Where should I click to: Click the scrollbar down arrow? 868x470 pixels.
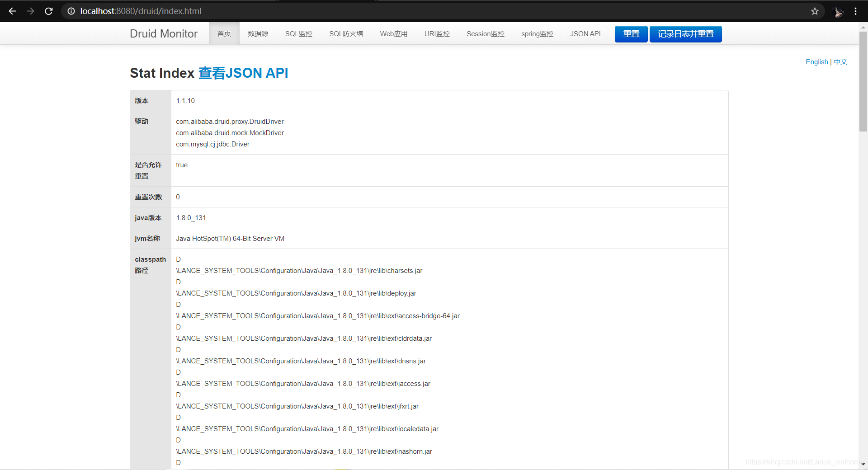click(863, 464)
